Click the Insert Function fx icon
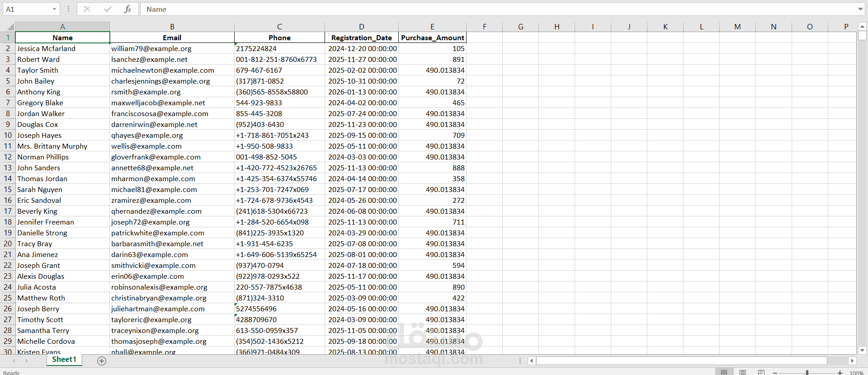Image resolution: width=868 pixels, height=375 pixels. tap(127, 9)
